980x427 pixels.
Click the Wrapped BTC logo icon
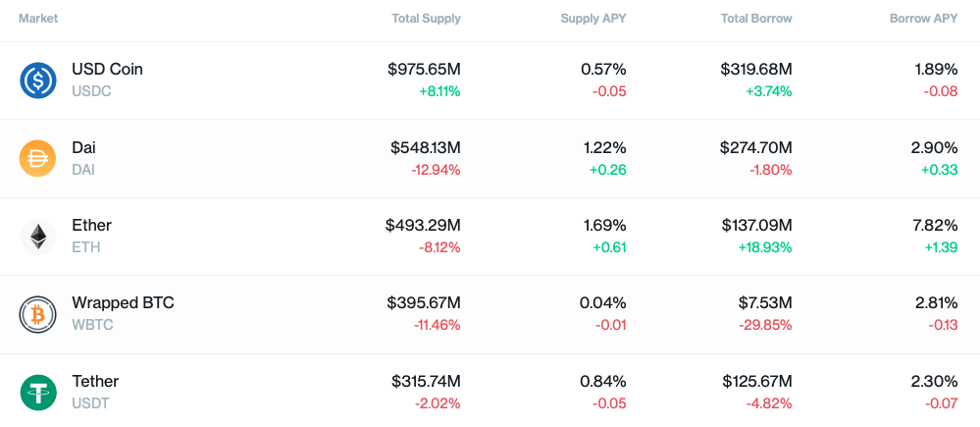[x=38, y=314]
